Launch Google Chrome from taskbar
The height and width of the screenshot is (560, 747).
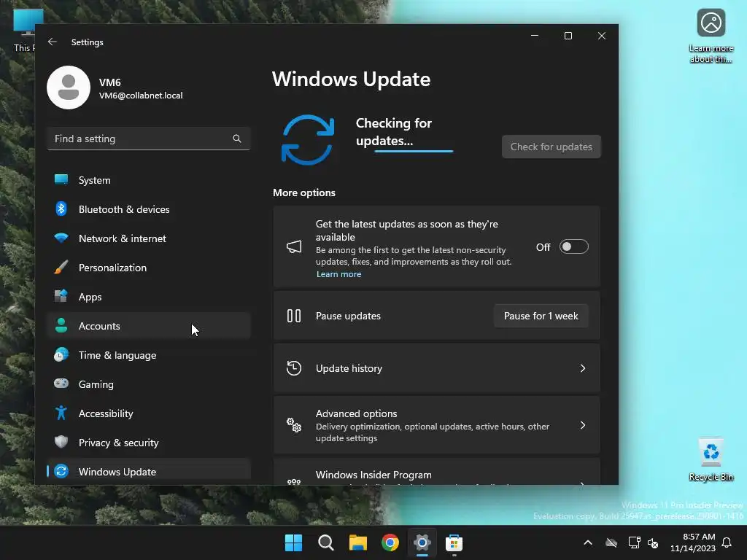tap(390, 542)
